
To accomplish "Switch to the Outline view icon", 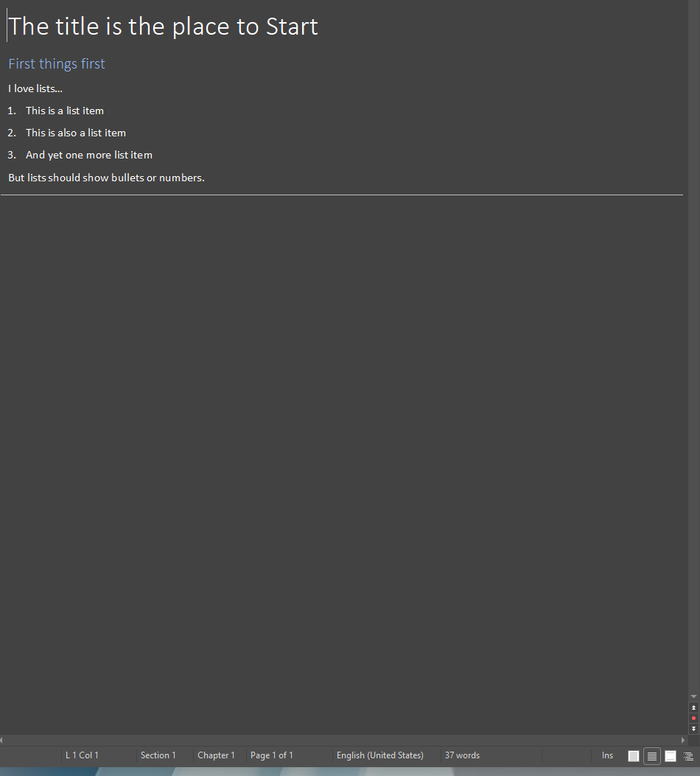I will click(688, 756).
